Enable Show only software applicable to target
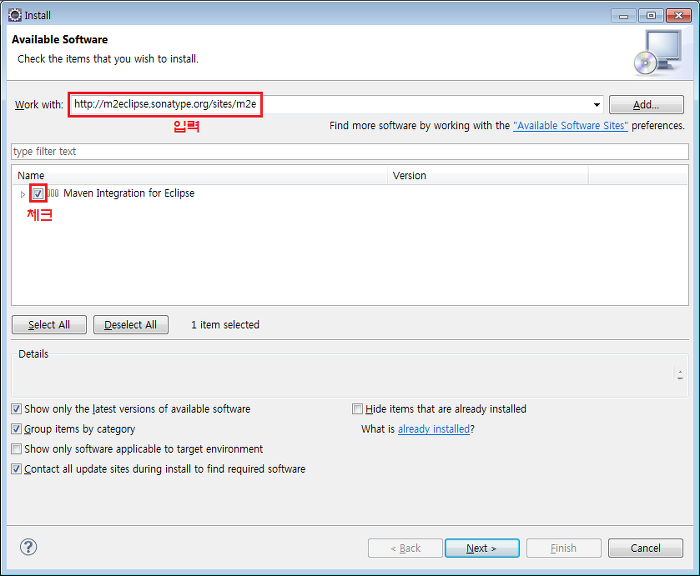 (x=16, y=449)
